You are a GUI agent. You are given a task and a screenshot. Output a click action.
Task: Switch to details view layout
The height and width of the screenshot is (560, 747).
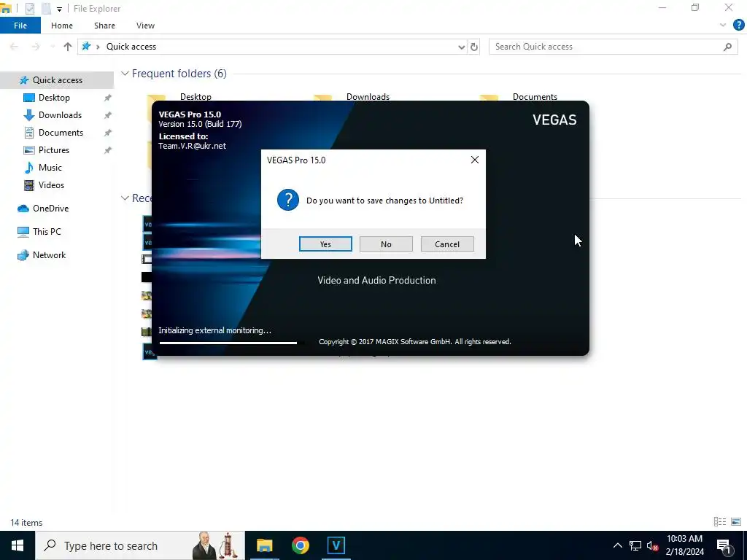coord(720,522)
